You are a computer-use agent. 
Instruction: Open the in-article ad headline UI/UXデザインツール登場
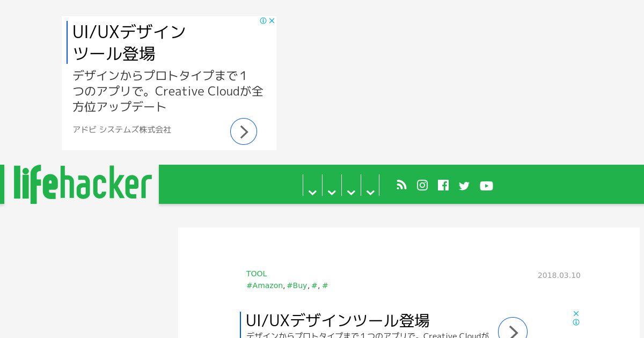(x=337, y=320)
